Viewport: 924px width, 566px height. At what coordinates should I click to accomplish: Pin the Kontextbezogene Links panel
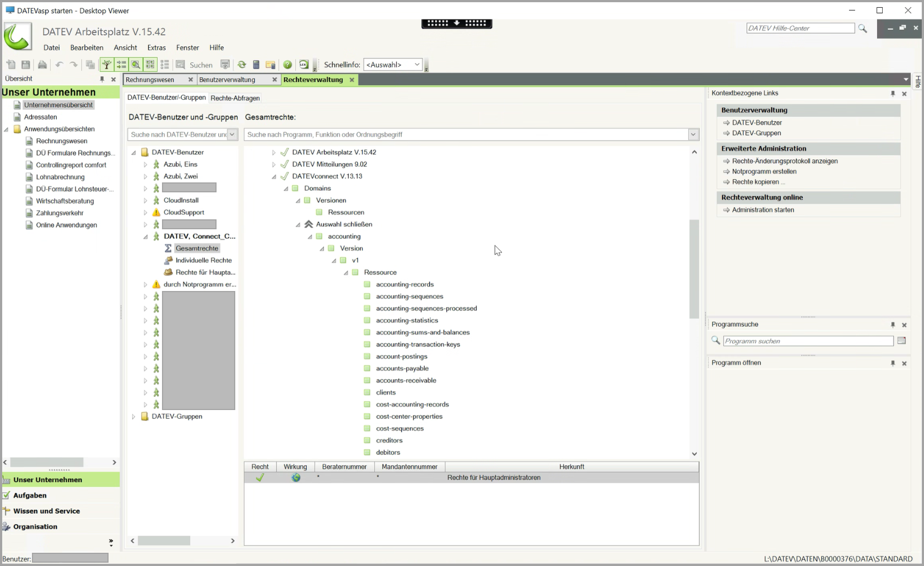[893, 94]
